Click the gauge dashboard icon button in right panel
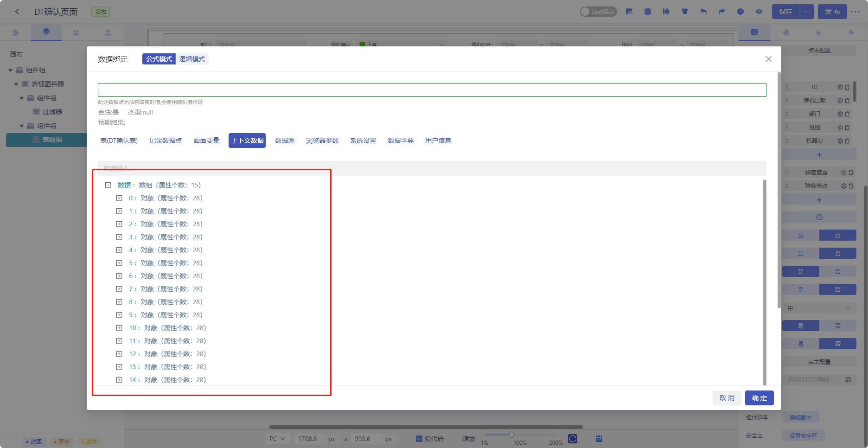This screenshot has height=448, width=868. point(819,218)
